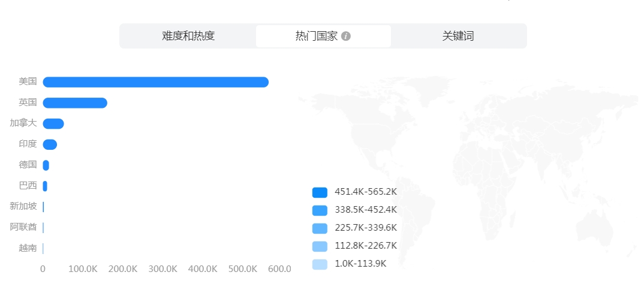Toggle the 338.5K-452.4K legend swatch

pos(320,210)
